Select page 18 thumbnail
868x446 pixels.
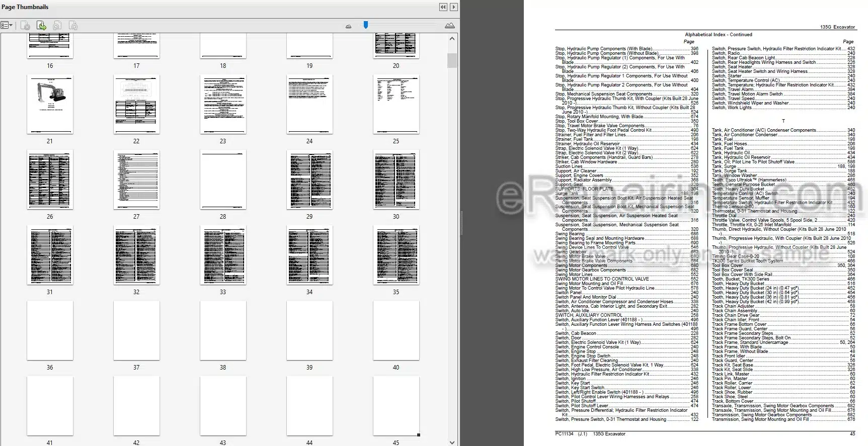[x=223, y=46]
